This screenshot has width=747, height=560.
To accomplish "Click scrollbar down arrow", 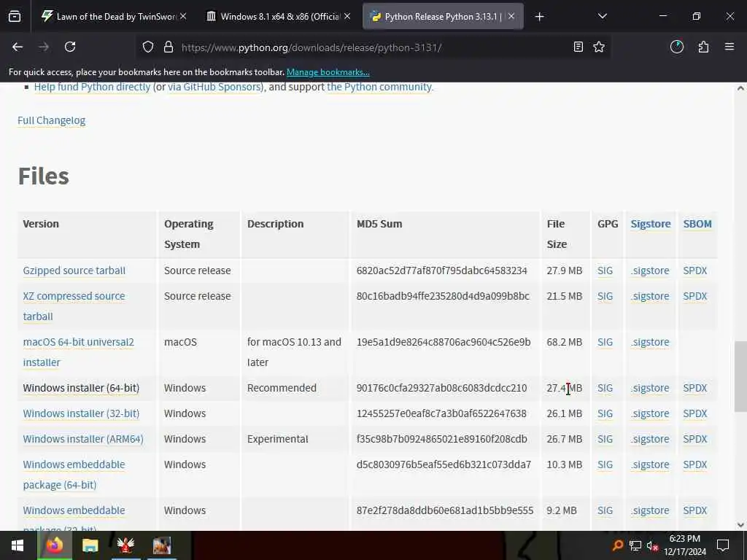I will pyautogui.click(x=740, y=525).
